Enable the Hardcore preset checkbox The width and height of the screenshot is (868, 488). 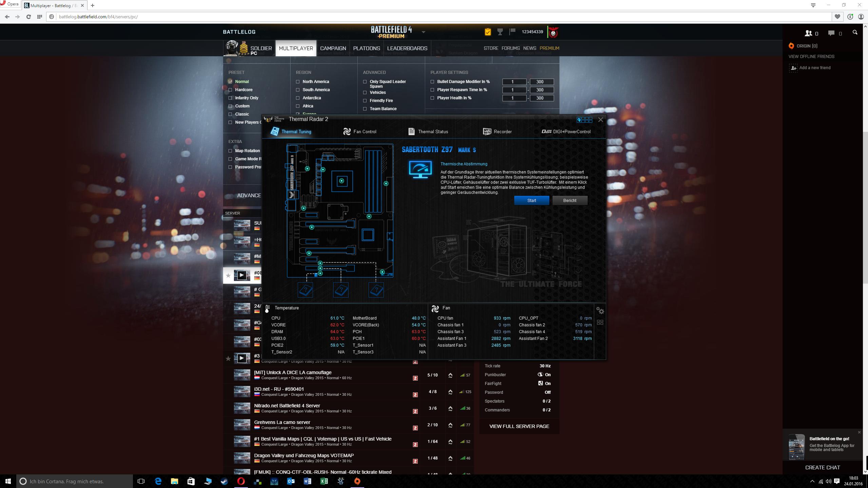pos(230,90)
